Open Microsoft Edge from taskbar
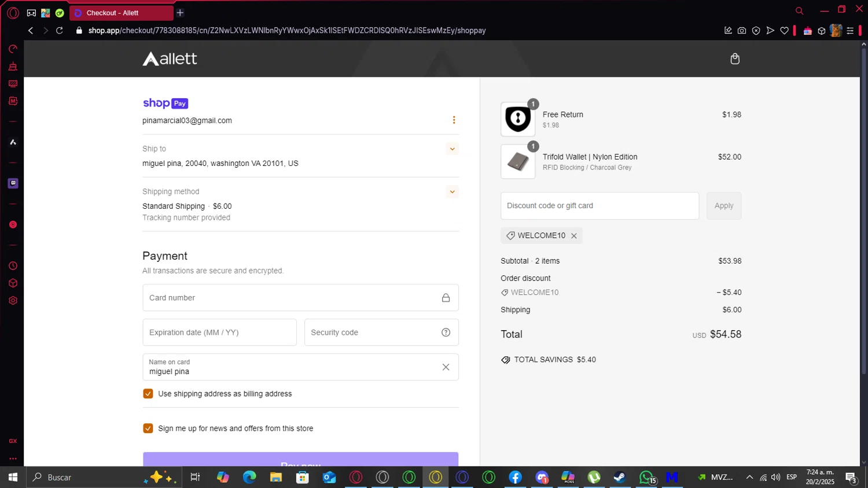Image resolution: width=868 pixels, height=488 pixels. 249,477
